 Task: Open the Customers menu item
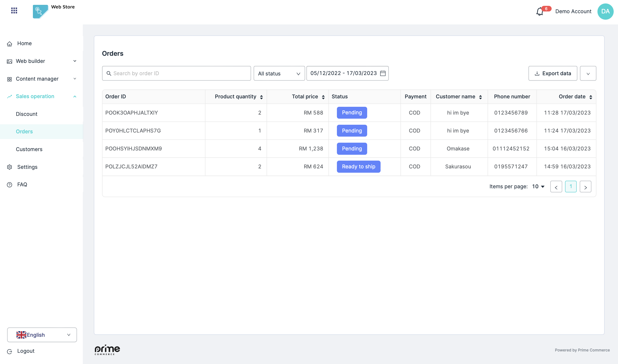point(29,149)
